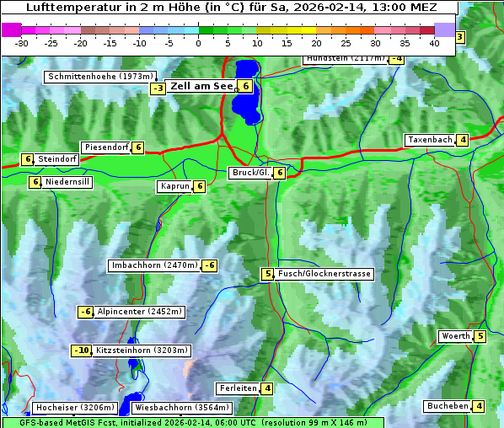The width and height of the screenshot is (504, 428).
Task: Click the magenta swatch at the -30 legend end
Action: pyautogui.click(x=12, y=29)
